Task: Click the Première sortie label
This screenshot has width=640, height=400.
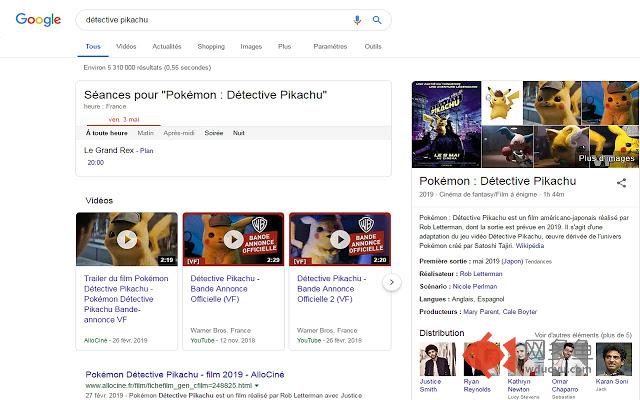Action: pyautogui.click(x=444, y=261)
